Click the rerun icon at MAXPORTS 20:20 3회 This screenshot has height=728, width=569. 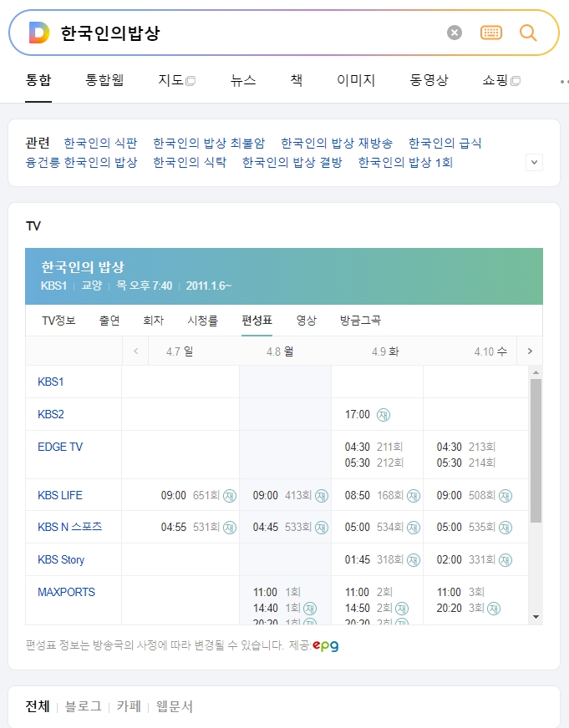click(x=494, y=609)
